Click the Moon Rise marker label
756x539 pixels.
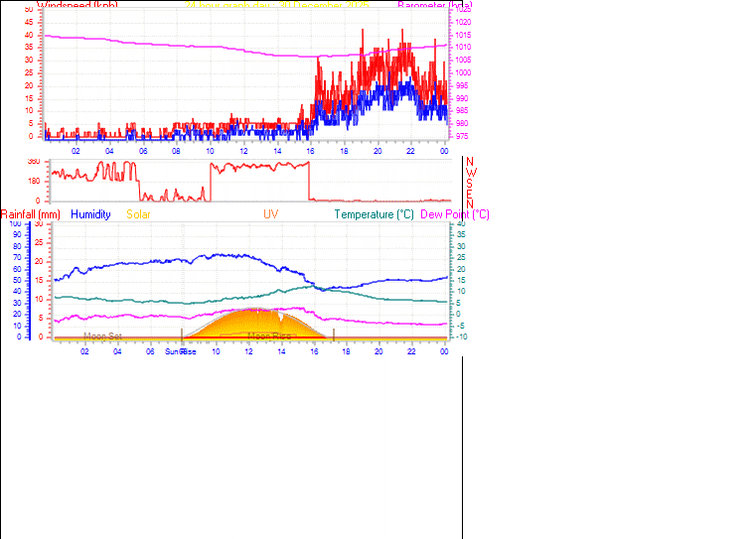pos(270,337)
